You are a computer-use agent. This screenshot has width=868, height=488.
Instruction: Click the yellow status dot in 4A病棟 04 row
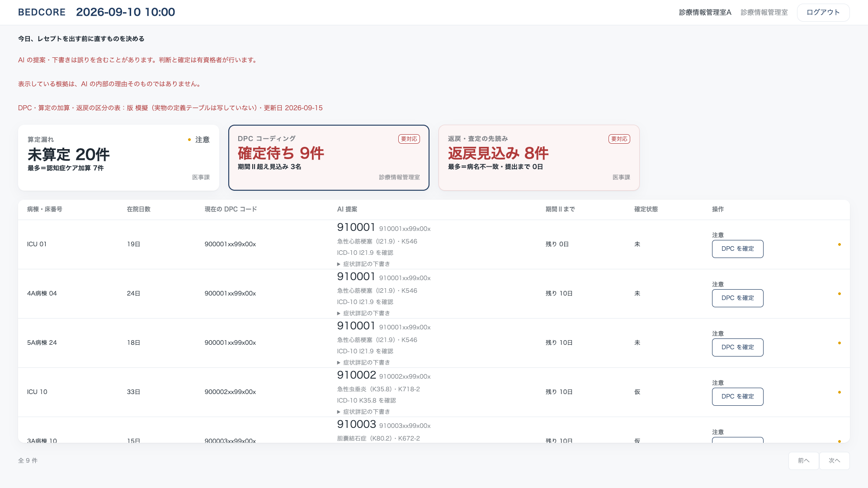click(x=840, y=294)
